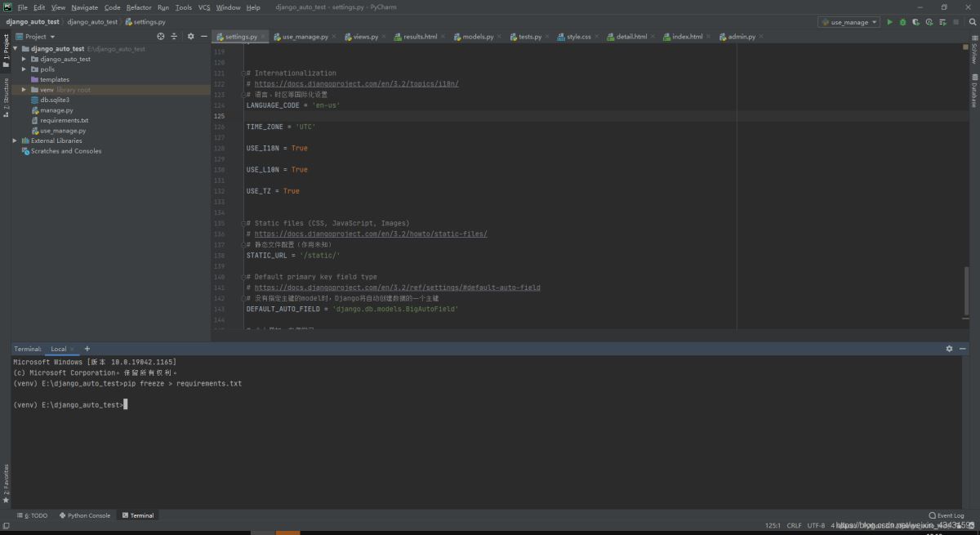Start debugging with the green bug icon
The height and width of the screenshot is (535, 980).
(902, 22)
